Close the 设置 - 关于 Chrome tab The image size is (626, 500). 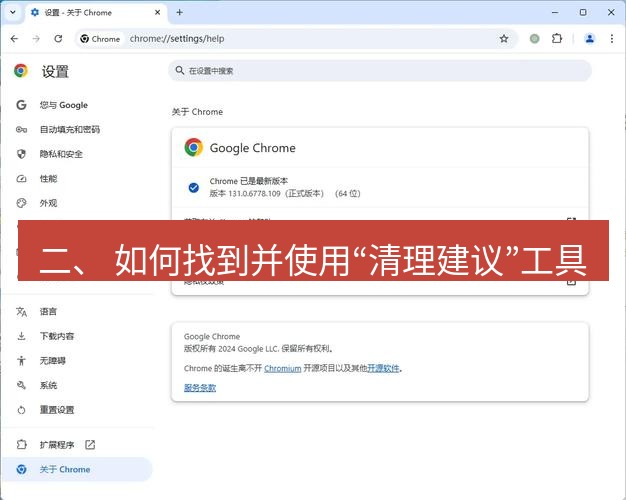(x=158, y=12)
